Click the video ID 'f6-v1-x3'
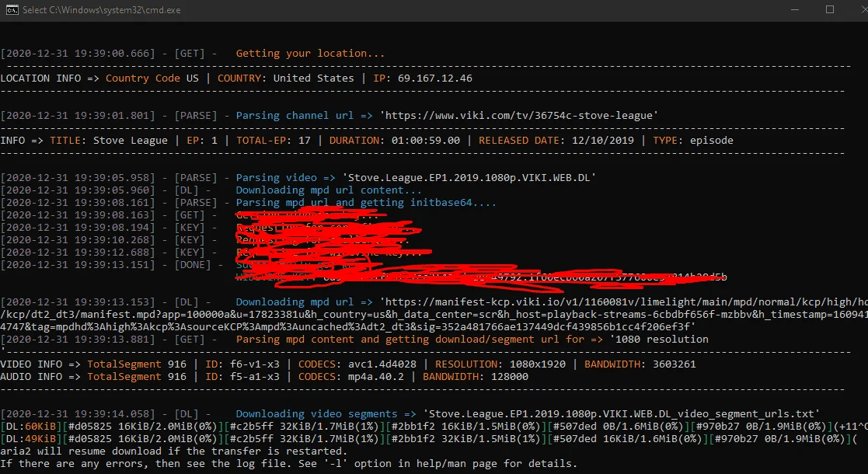 click(255, 364)
